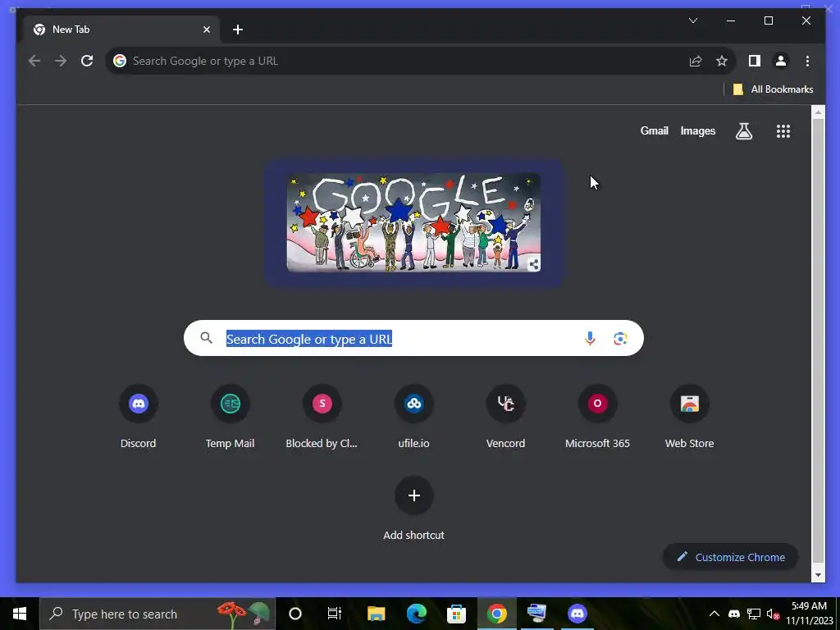The width and height of the screenshot is (840, 630).
Task: Click the taskbar Type here to search box
Action: pos(157,614)
